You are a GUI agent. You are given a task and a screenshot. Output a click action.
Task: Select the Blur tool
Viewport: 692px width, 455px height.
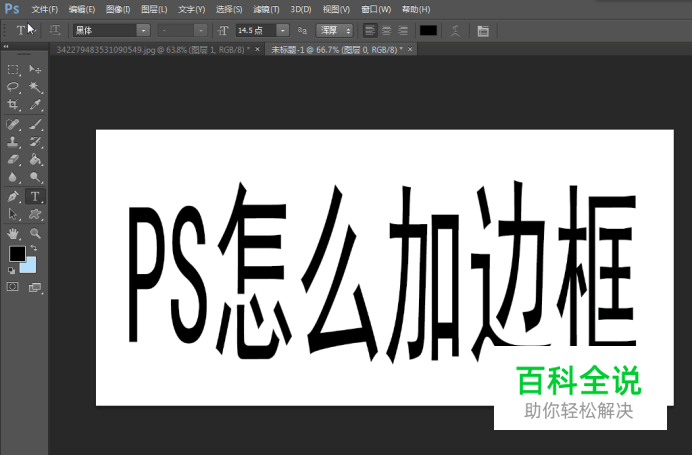(x=13, y=177)
